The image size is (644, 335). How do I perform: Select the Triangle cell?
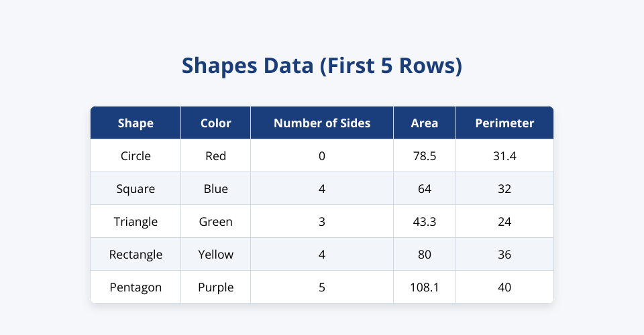(x=136, y=222)
